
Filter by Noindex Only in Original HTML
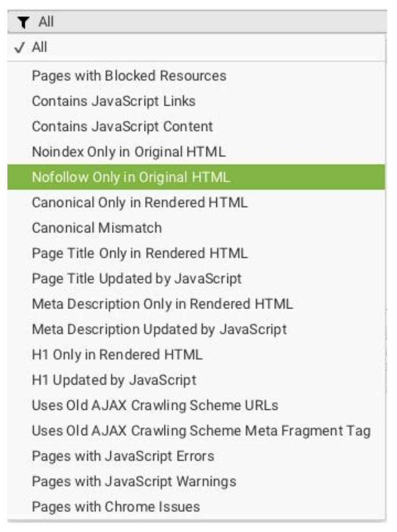[x=197, y=152]
